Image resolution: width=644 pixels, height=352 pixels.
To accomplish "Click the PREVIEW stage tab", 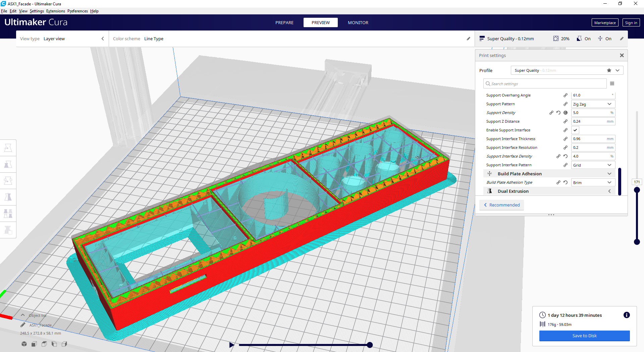I will [321, 22].
